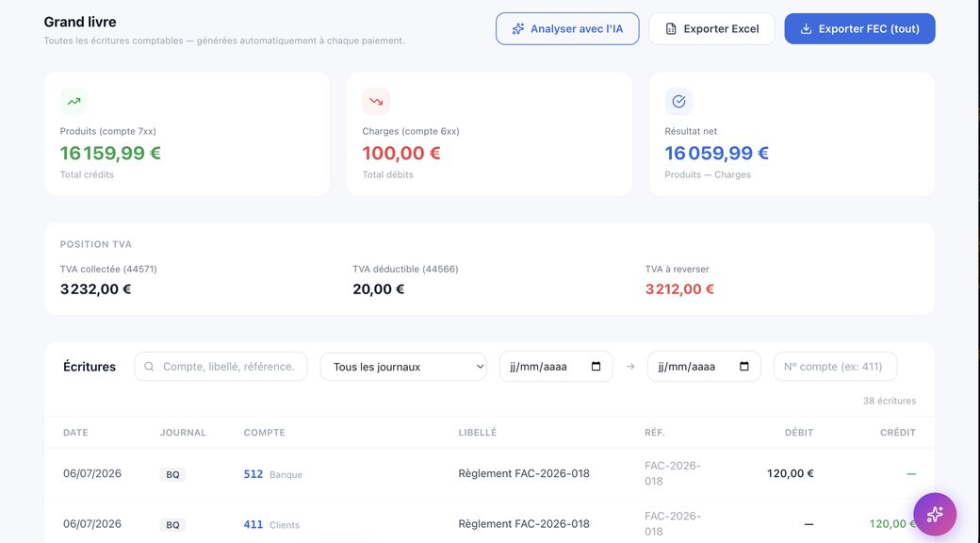Open the end date calendar picker icon
Viewport: 980px width, 543px height.
click(x=743, y=367)
